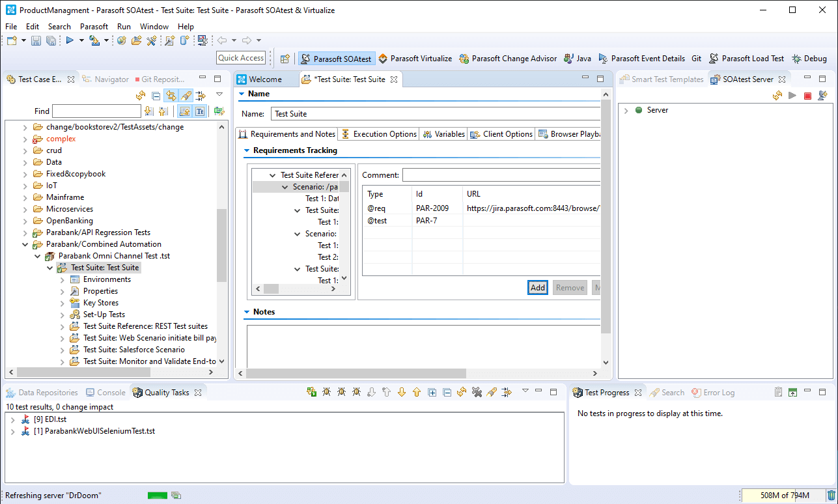Click the refresh icon in SOAtest Server view
The height and width of the screenshot is (504, 838).
pyautogui.click(x=777, y=96)
